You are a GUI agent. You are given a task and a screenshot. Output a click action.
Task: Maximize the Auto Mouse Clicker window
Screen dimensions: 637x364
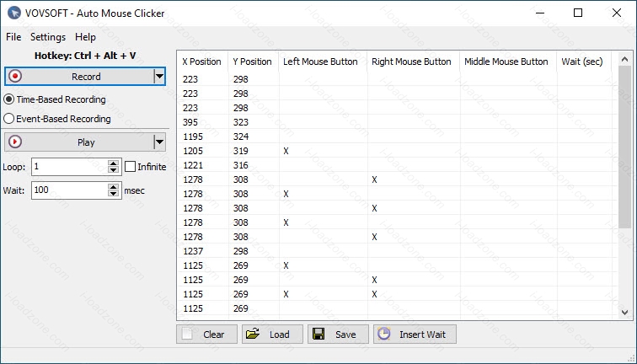pyautogui.click(x=578, y=13)
